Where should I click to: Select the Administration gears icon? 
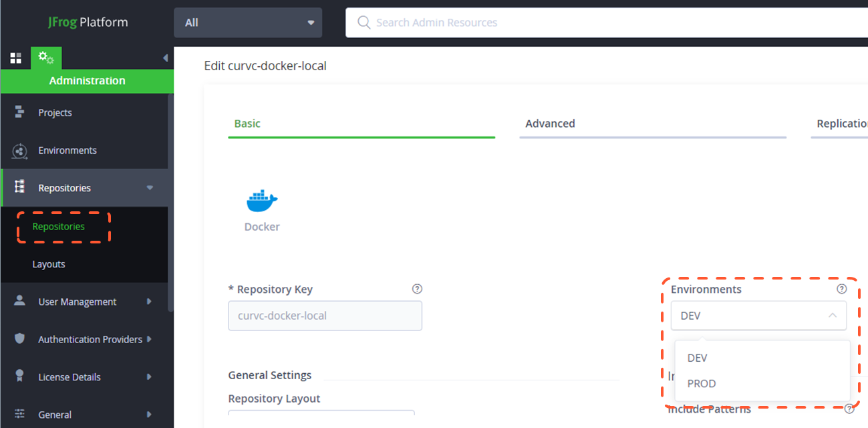pos(46,58)
